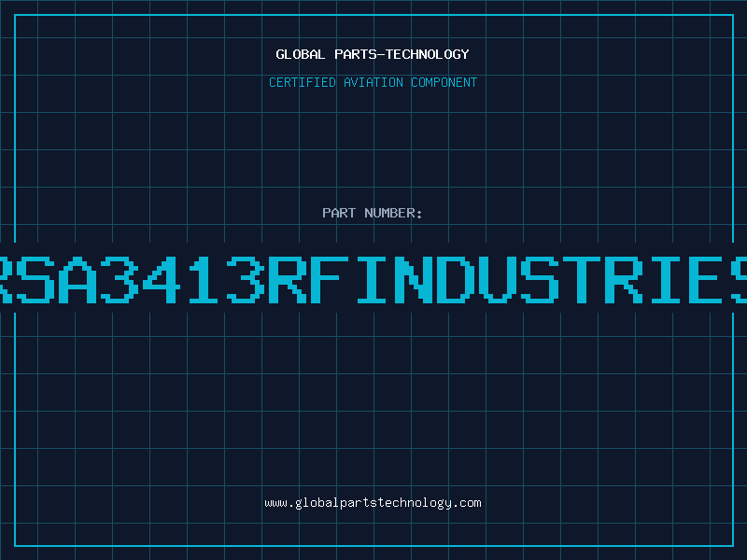Click the 'GLOBAL PARTS-TECHNOLOGY' heading

point(373,54)
